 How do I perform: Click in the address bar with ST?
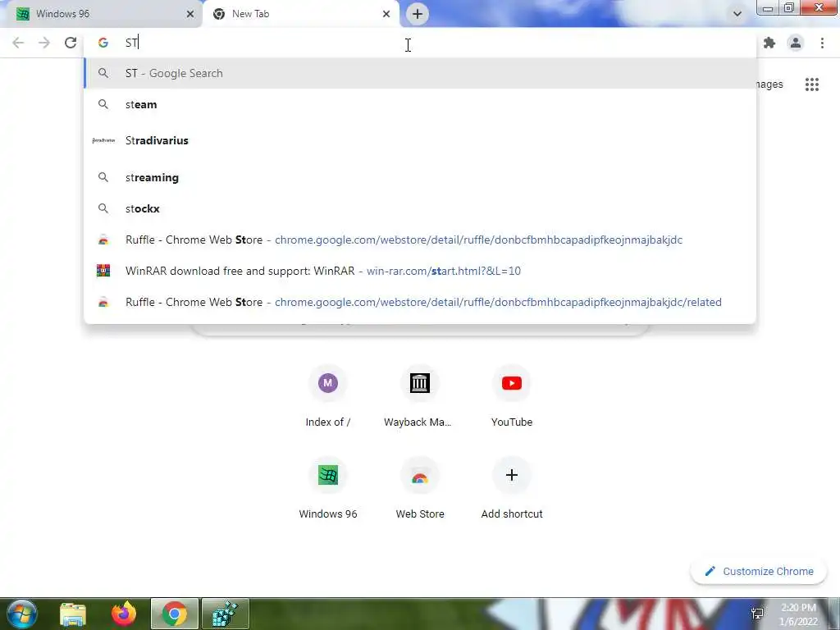pyautogui.click(x=420, y=43)
